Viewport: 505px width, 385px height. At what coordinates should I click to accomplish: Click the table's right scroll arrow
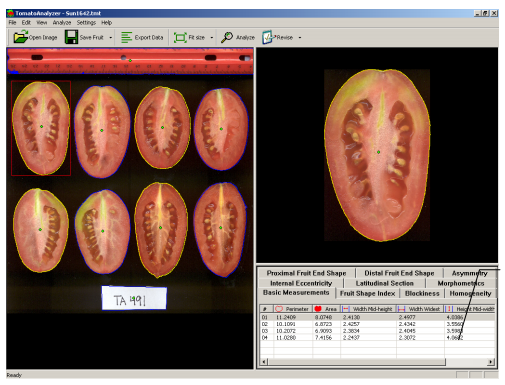491,362
